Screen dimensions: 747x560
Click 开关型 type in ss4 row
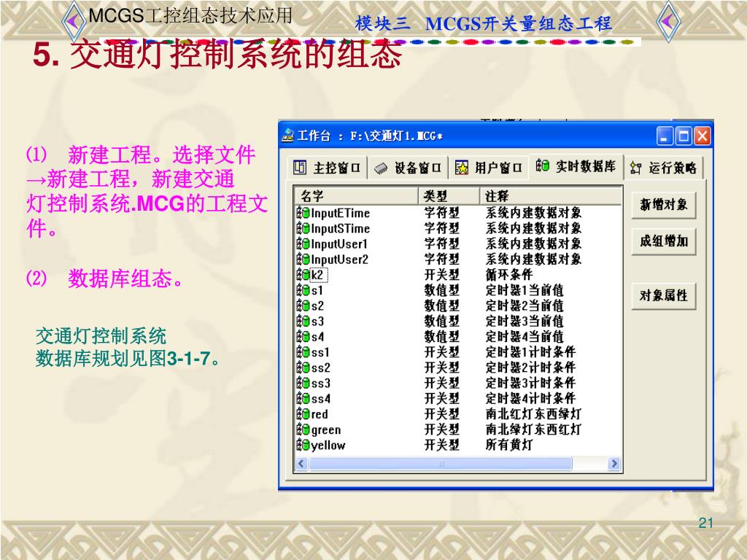[x=441, y=399]
